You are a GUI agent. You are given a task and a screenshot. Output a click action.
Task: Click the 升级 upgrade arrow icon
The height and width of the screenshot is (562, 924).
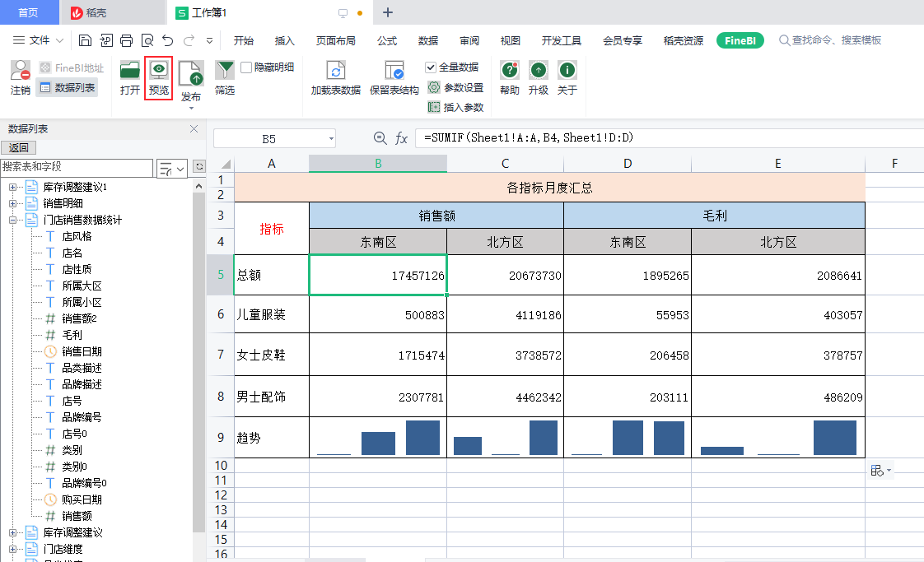click(538, 70)
